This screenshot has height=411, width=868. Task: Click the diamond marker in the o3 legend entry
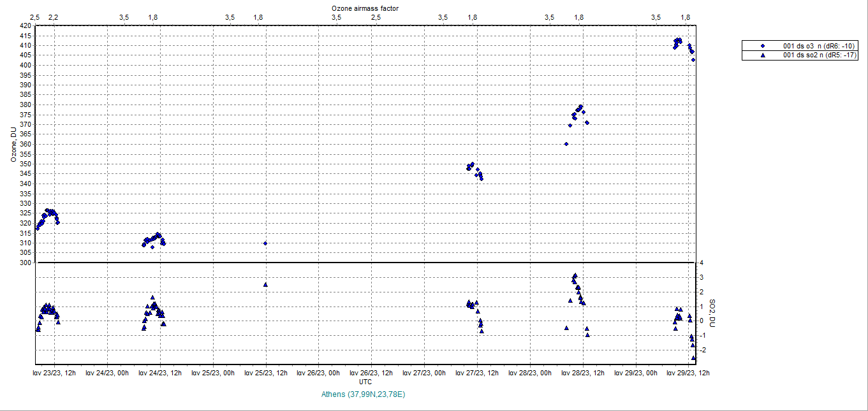point(763,46)
